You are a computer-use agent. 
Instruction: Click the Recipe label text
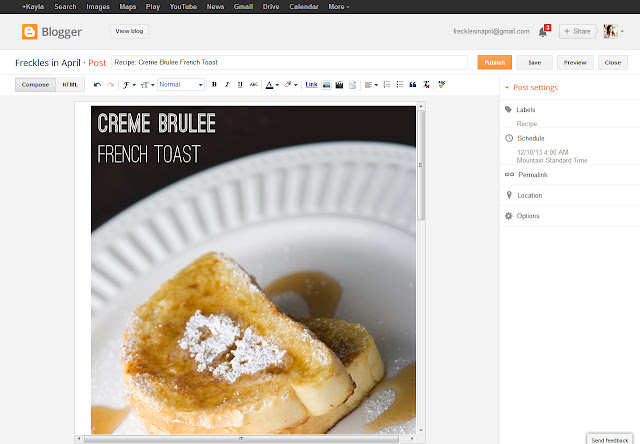point(527,124)
